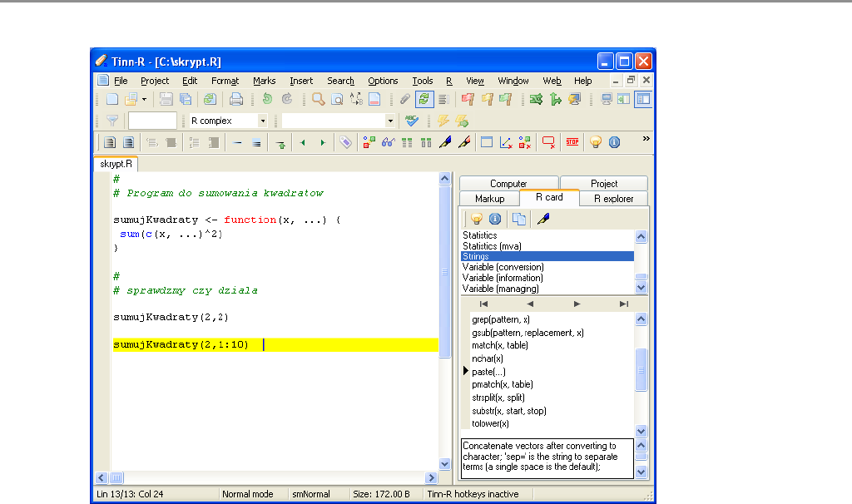Click the blue info icon in R card panel

click(x=494, y=220)
